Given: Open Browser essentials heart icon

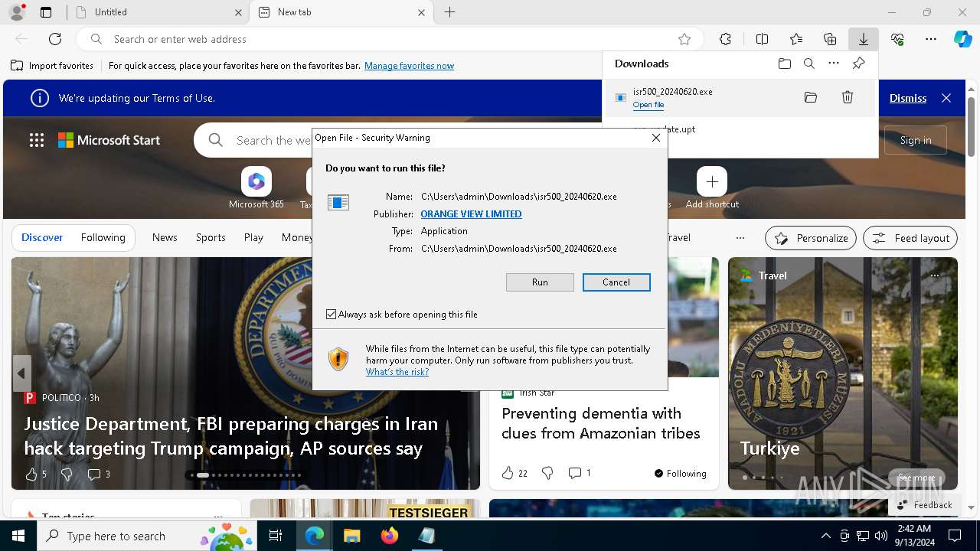Looking at the screenshot, I should point(897,39).
